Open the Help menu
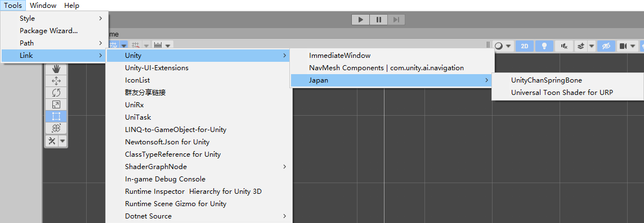 tap(72, 5)
